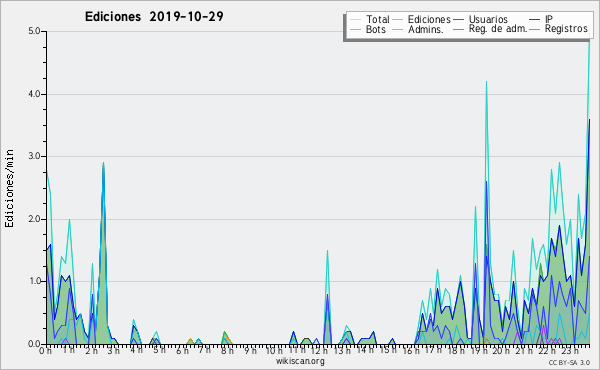This screenshot has height=370, width=600.
Task: Click the '10 h' x-axis tick label
Action: [x=274, y=351]
